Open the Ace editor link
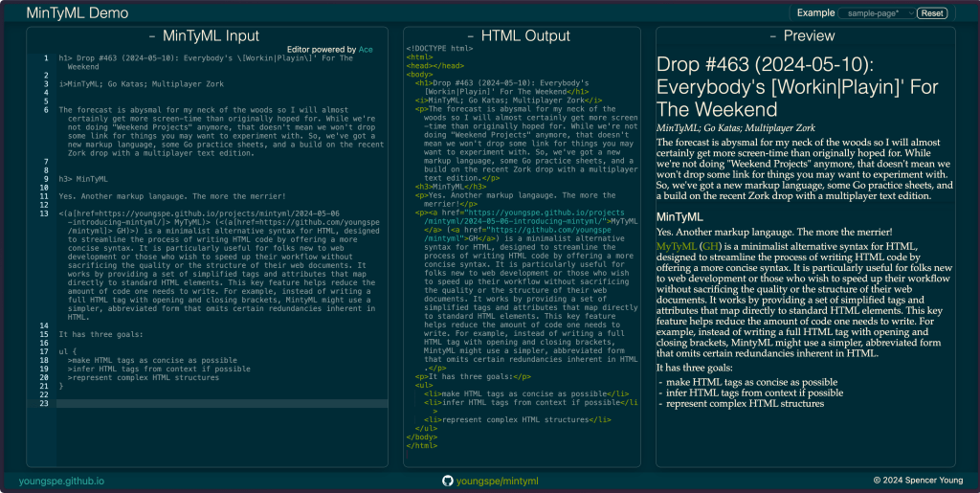Screen dimensions: 980x493 coord(366,49)
